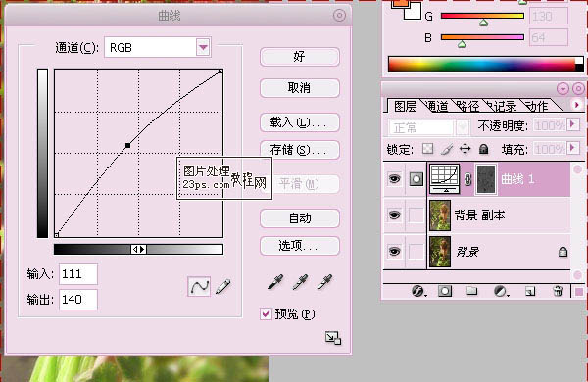Hide the 曲线 1 adjustment layer
This screenshot has height=382, width=588.
point(394,179)
